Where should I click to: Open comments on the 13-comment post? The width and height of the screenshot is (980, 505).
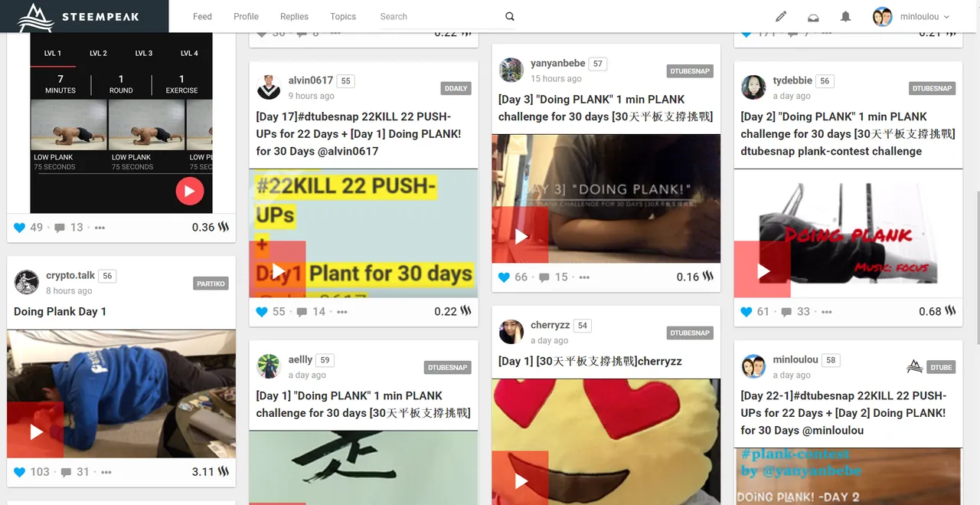click(x=60, y=228)
